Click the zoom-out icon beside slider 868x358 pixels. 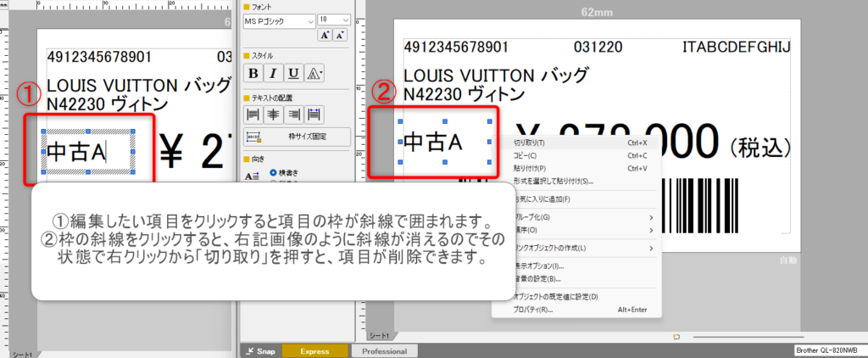click(x=676, y=337)
